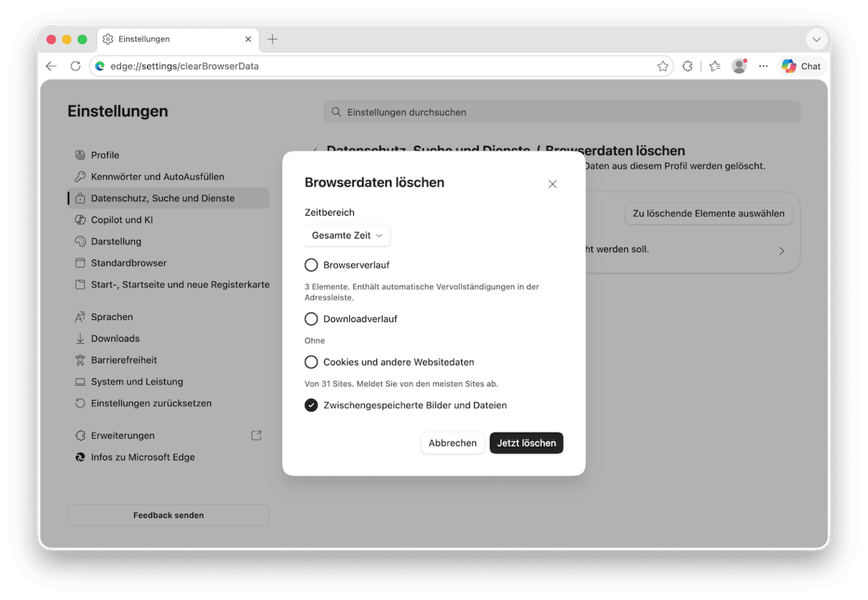Click the Zeitbereich label
The image size is (868, 600).
(x=330, y=212)
